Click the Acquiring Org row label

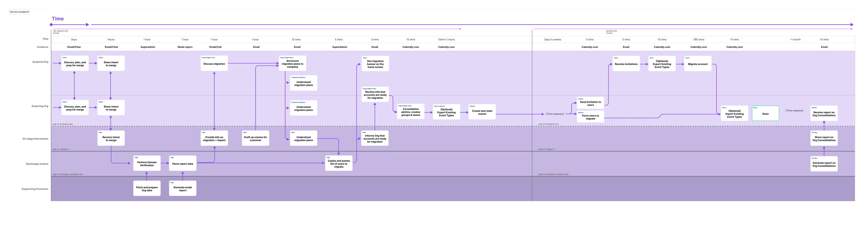(x=40, y=106)
